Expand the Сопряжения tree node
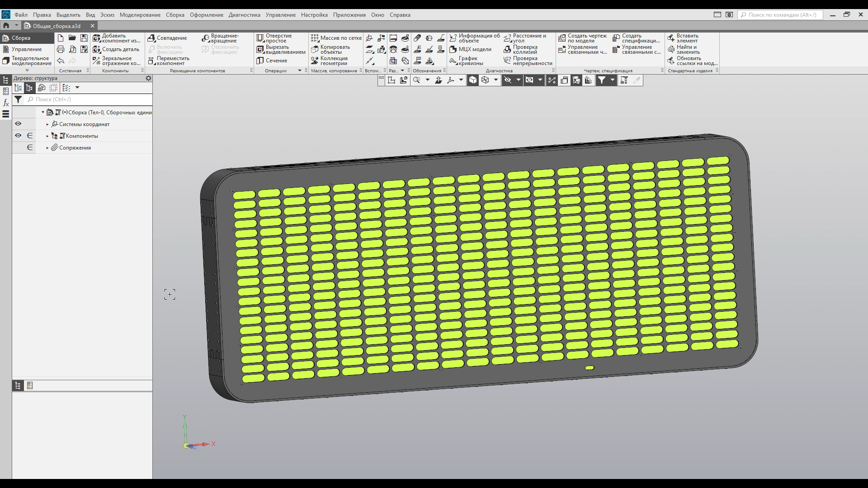 tap(47, 147)
